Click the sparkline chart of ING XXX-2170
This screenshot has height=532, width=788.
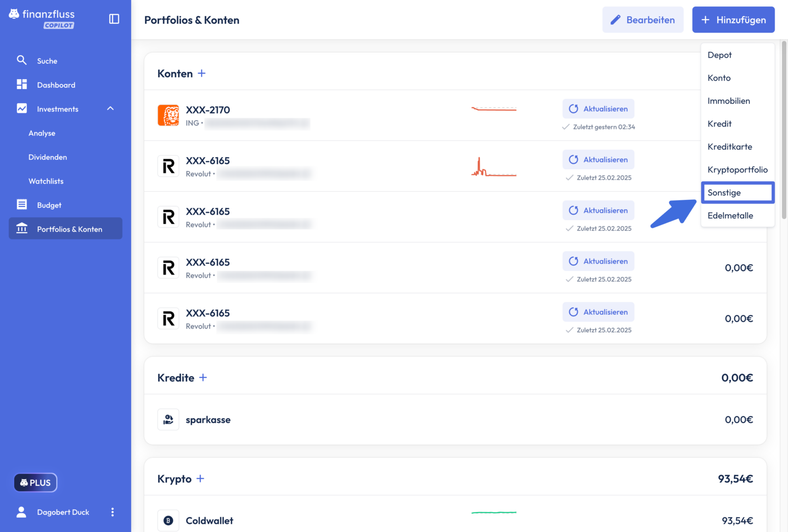pos(494,109)
